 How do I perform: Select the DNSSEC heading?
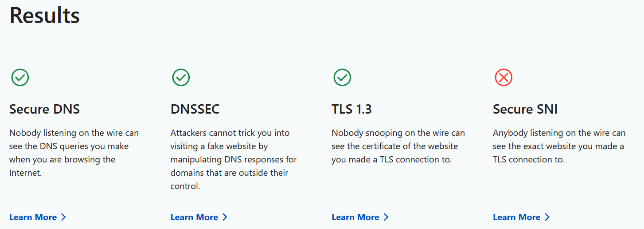pos(195,109)
